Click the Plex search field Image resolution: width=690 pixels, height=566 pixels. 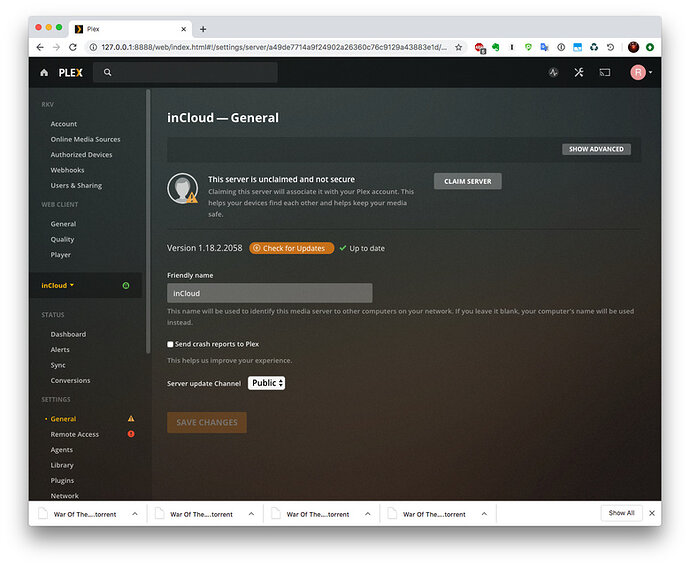(x=185, y=72)
